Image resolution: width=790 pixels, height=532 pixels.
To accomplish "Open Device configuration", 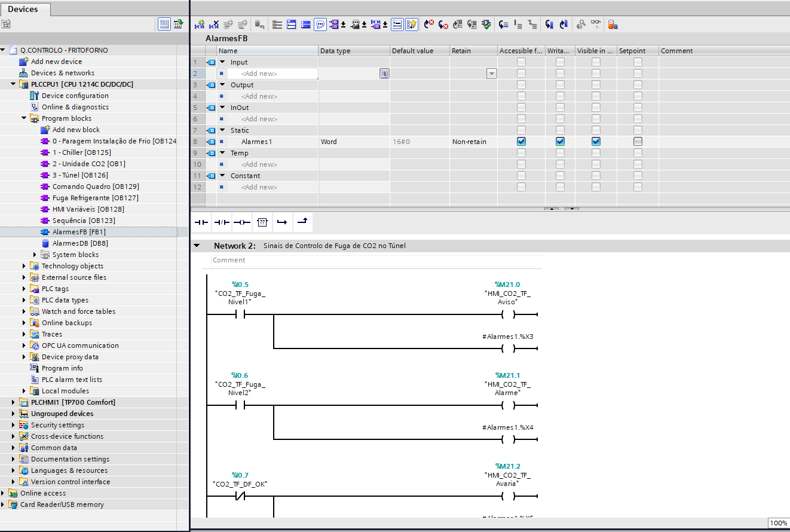I will coord(75,96).
